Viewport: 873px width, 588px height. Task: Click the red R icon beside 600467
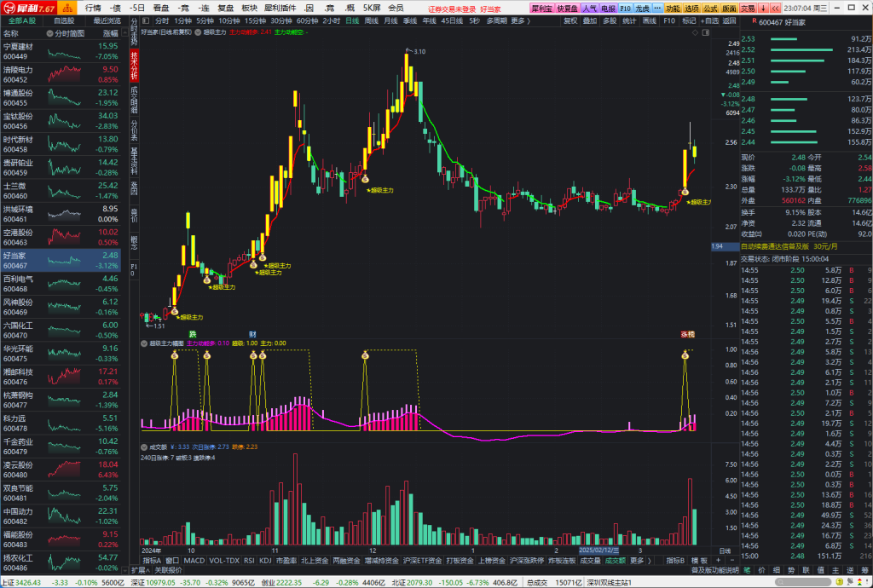pyautogui.click(x=754, y=21)
